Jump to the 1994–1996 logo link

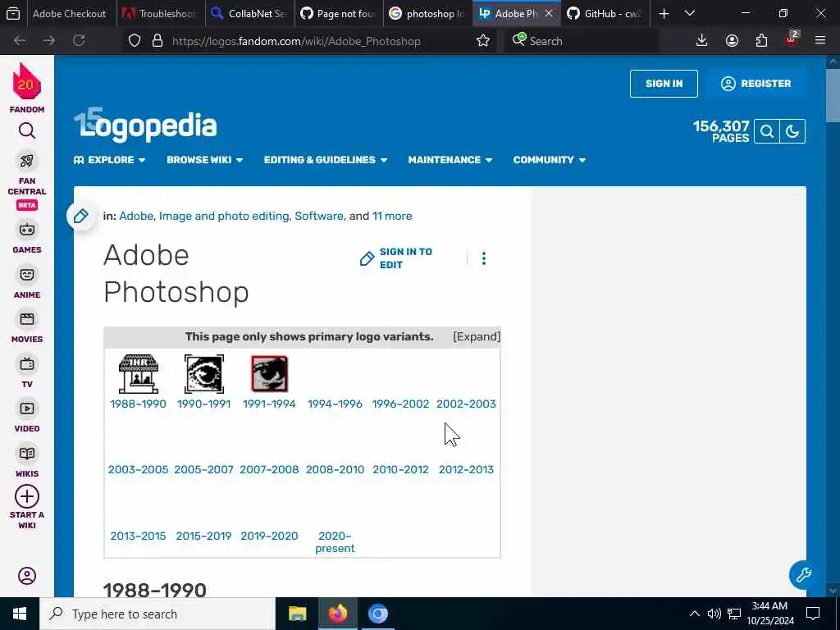click(x=335, y=404)
